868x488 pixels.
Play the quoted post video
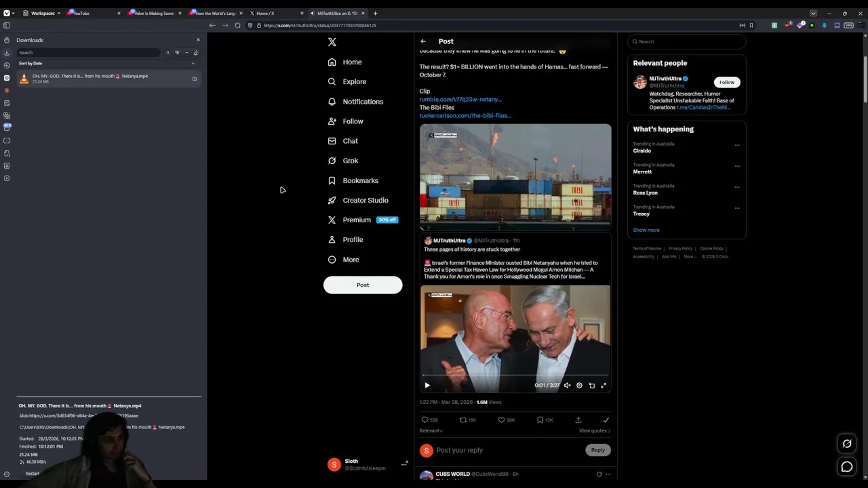click(427, 385)
